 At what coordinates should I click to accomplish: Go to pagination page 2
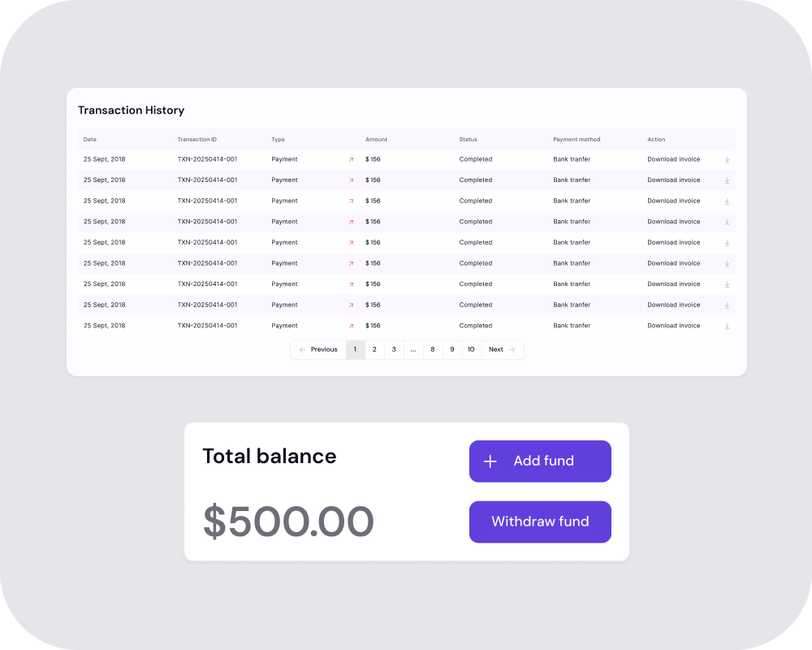pyautogui.click(x=374, y=349)
